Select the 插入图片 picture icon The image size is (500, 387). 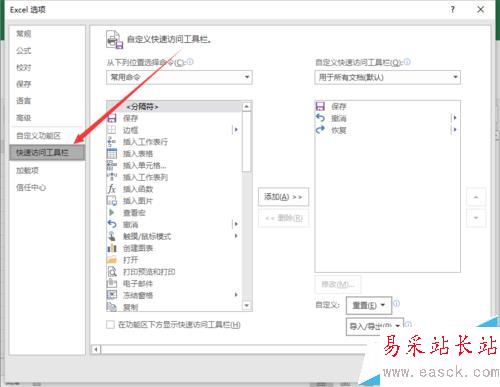point(112,201)
